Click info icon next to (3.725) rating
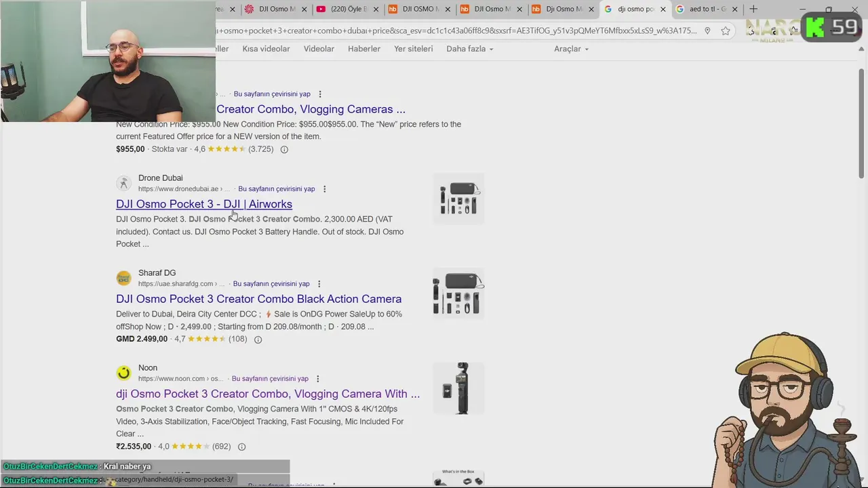The image size is (868, 488). (284, 149)
